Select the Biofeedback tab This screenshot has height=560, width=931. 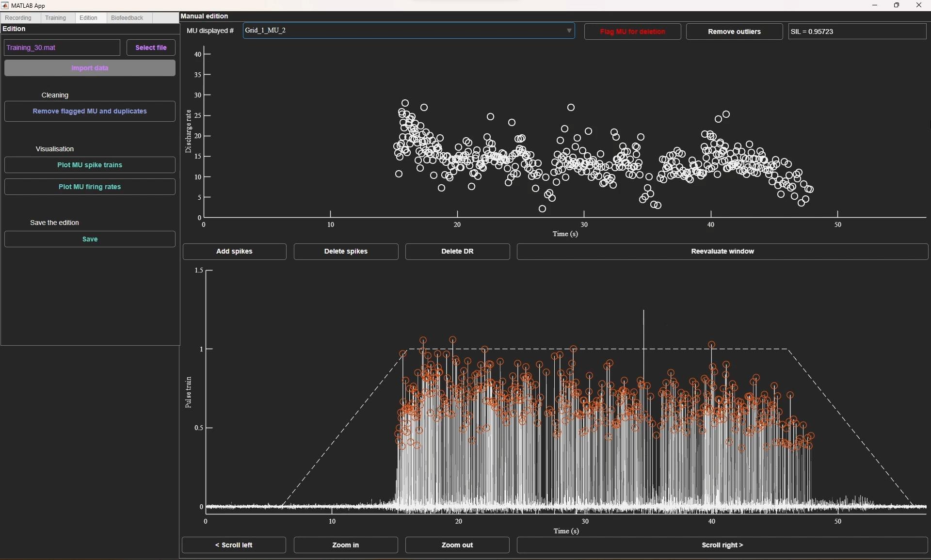click(127, 18)
